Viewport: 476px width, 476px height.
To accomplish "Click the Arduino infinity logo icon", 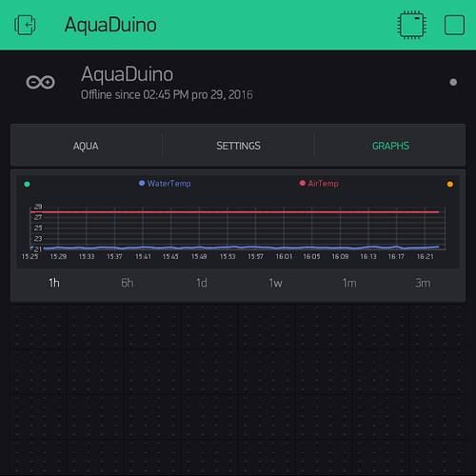I will (40, 82).
